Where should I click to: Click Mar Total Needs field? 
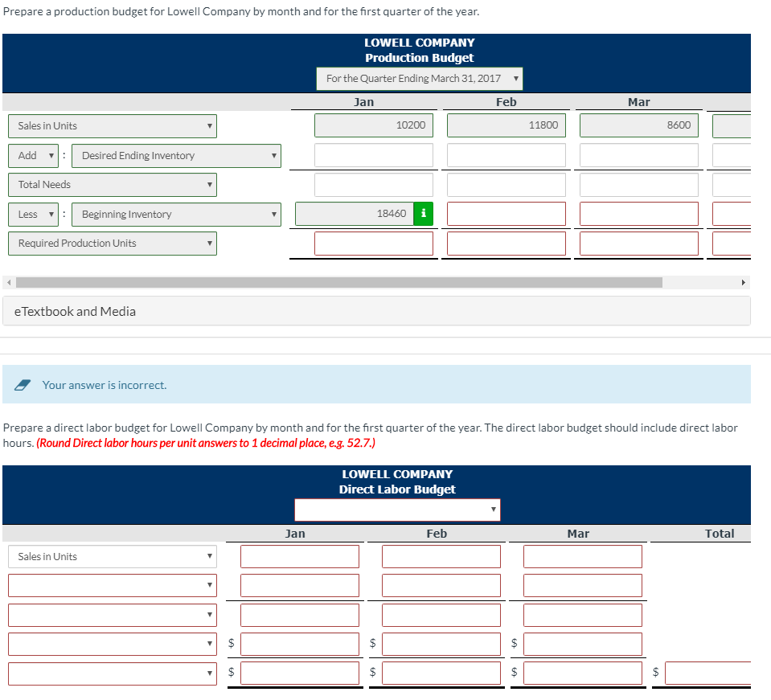tap(639, 184)
